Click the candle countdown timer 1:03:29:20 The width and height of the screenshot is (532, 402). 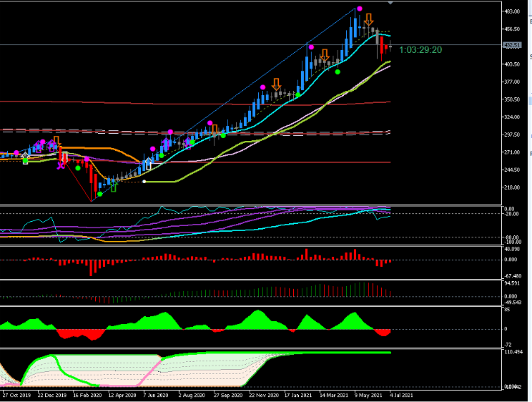(x=420, y=50)
